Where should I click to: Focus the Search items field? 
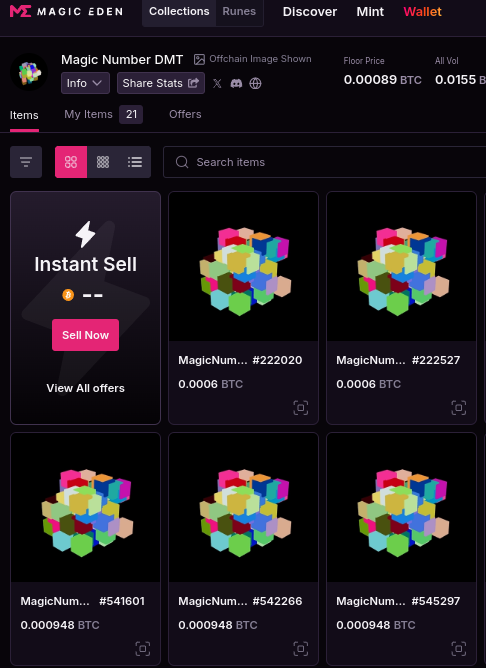click(325, 162)
